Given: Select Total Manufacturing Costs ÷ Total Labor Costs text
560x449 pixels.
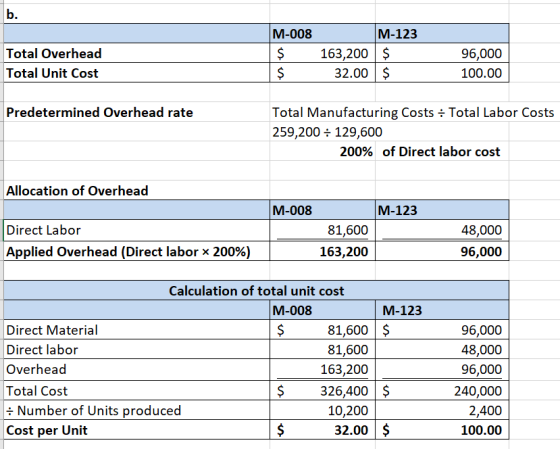Looking at the screenshot, I should [x=413, y=113].
